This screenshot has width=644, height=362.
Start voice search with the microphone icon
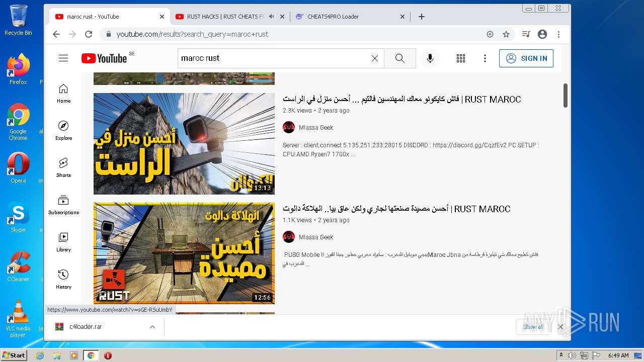tap(430, 58)
